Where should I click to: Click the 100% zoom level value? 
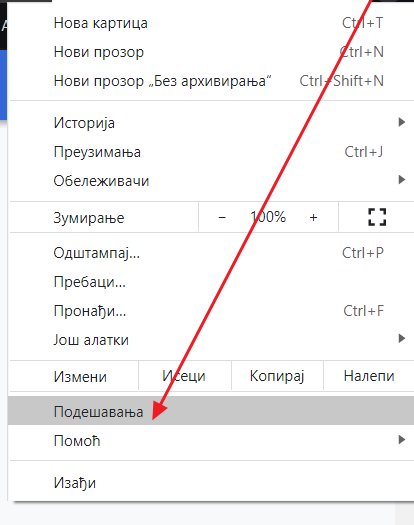[x=268, y=217]
